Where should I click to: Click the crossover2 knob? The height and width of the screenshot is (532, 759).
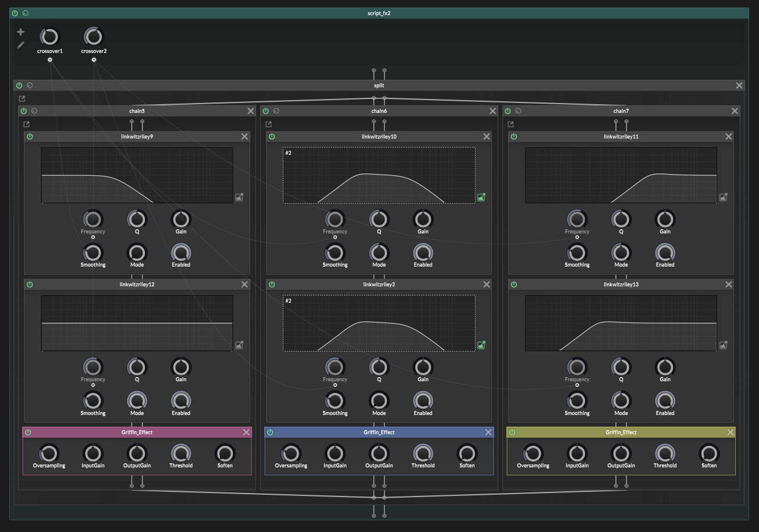coord(94,37)
